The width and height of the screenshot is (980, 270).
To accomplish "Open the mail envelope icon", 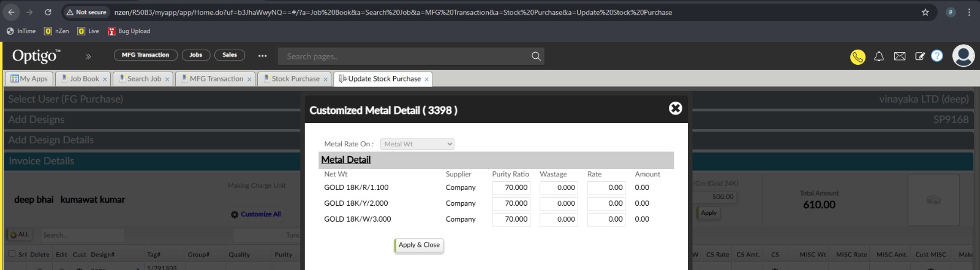I will (899, 56).
